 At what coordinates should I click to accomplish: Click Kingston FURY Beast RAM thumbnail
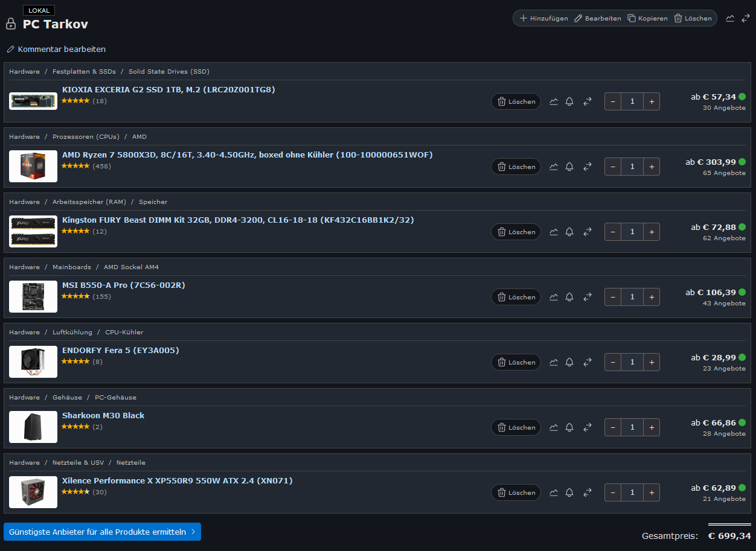pyautogui.click(x=33, y=232)
